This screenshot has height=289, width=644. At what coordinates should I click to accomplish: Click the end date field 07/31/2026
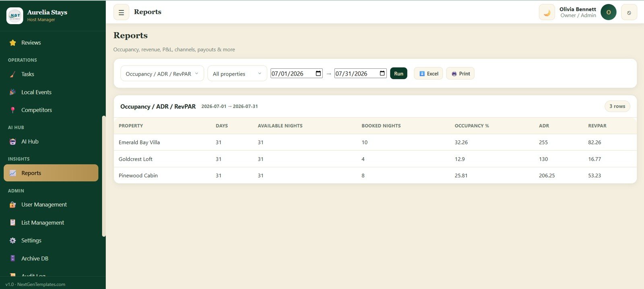click(360, 73)
